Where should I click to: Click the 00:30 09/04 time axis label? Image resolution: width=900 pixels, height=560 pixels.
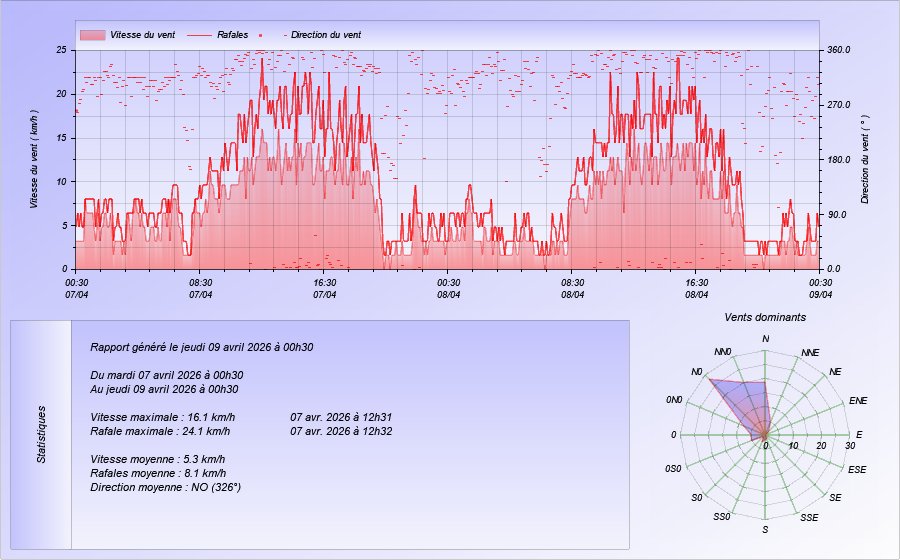point(820,288)
